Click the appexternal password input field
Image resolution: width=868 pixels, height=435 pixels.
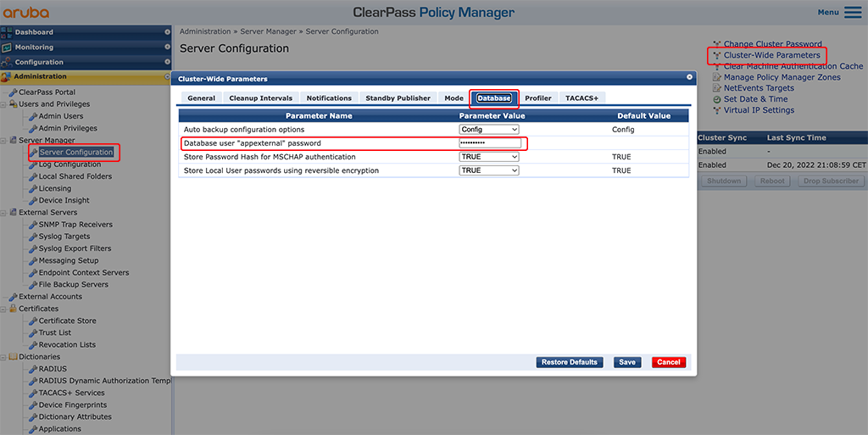pos(490,143)
